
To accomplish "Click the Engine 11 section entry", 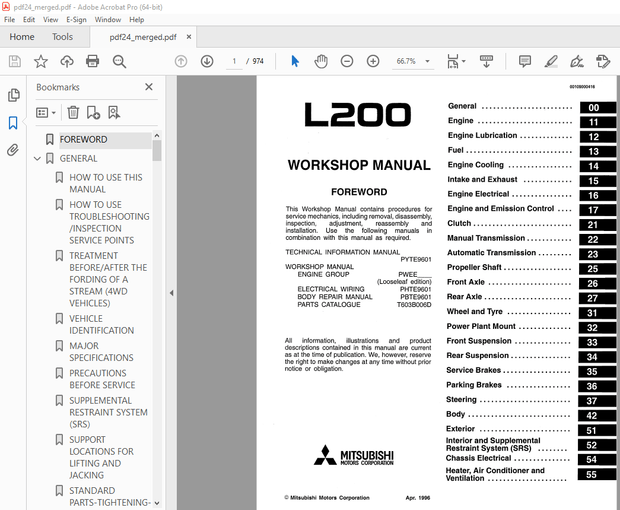I will (x=531, y=121).
